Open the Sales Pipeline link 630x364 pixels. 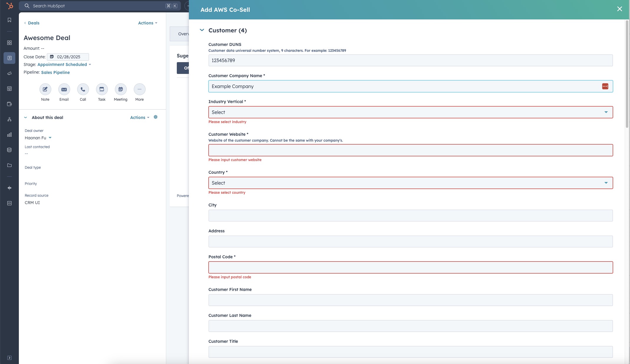coord(55,72)
